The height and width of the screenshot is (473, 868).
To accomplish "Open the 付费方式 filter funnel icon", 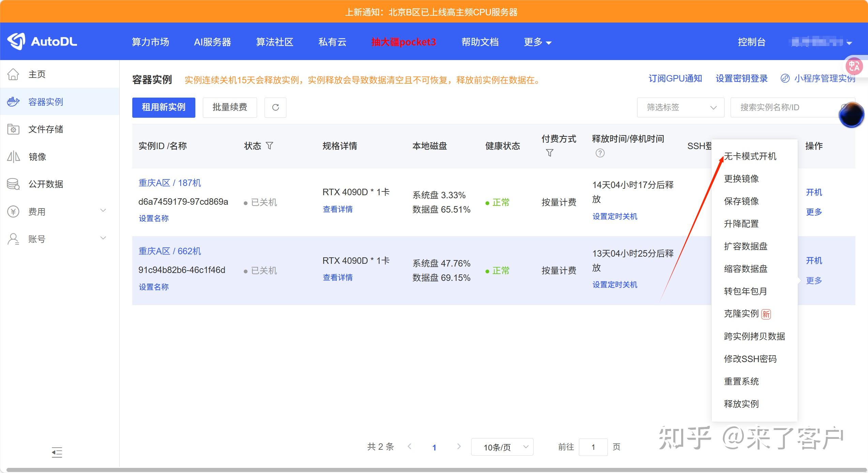I will (550, 153).
